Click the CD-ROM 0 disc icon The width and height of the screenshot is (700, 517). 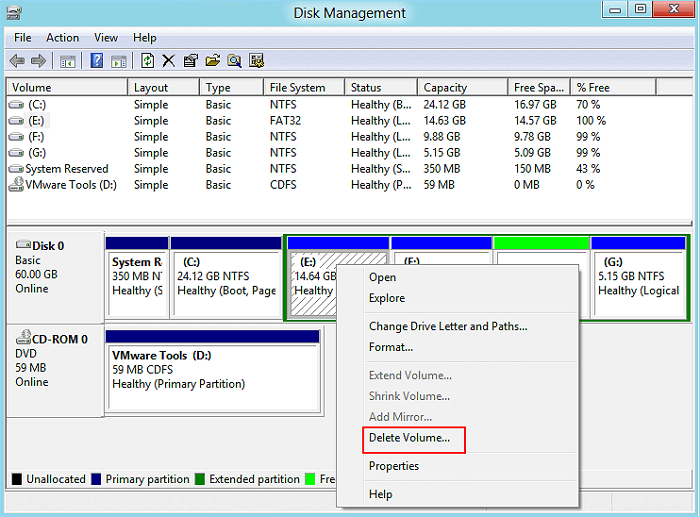pyautogui.click(x=23, y=337)
